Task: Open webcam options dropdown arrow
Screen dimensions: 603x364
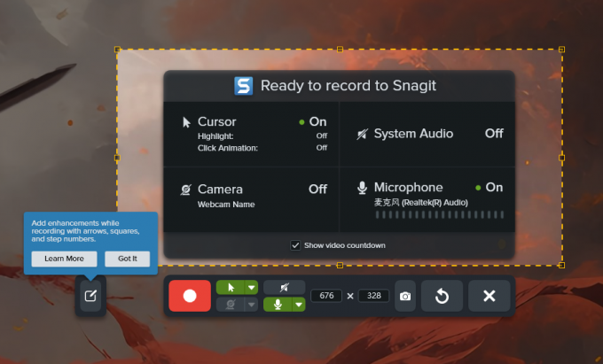Action: (252, 305)
